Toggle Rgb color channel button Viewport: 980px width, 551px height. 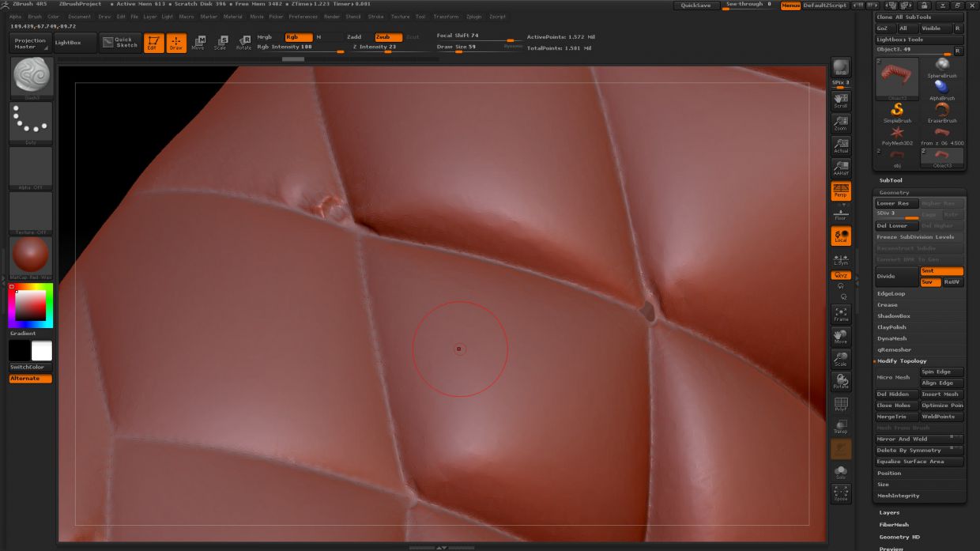[x=298, y=37]
